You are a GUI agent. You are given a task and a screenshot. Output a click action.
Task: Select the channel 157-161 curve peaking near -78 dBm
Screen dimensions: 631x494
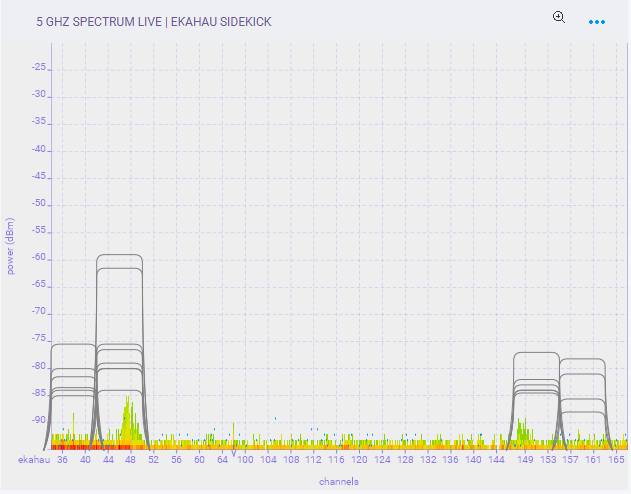[582, 359]
